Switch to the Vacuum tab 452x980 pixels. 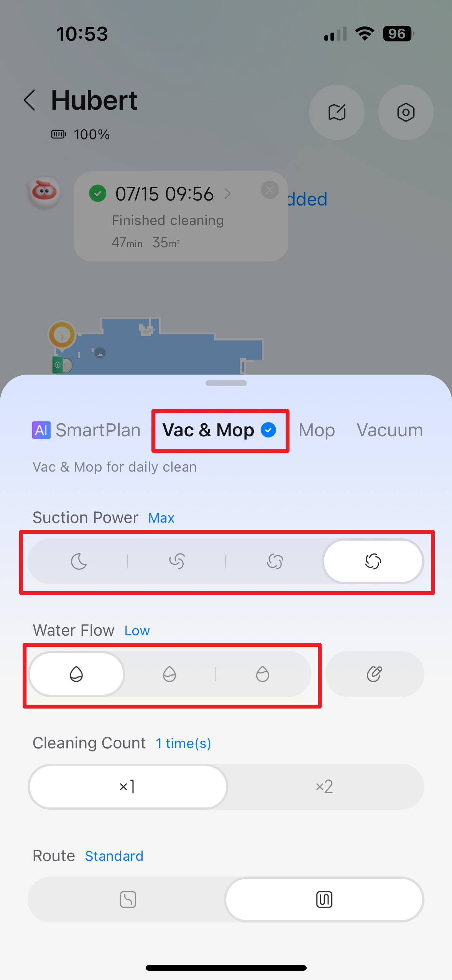390,430
